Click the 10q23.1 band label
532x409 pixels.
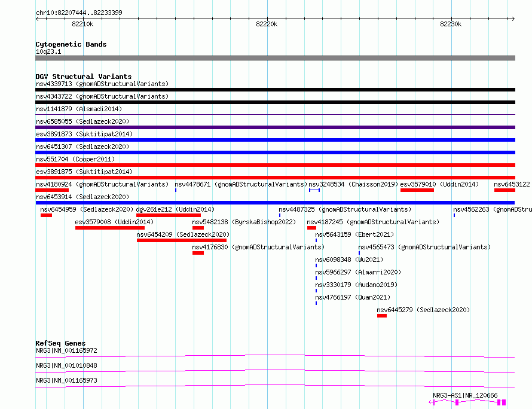pyautogui.click(x=48, y=51)
